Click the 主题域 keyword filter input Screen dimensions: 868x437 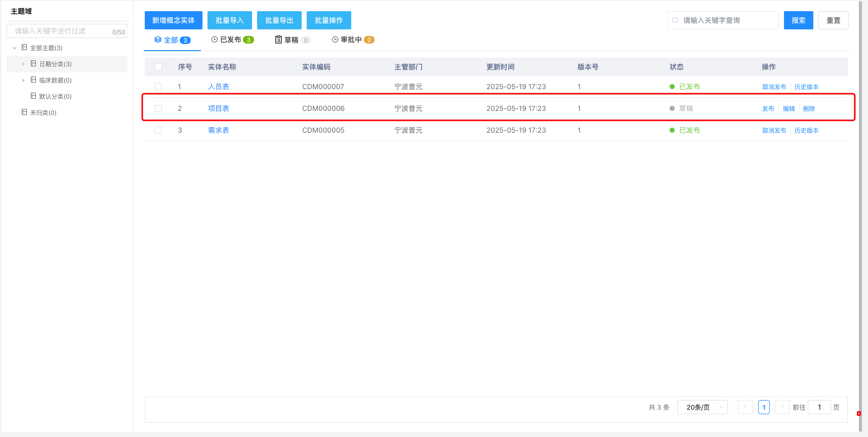61,31
